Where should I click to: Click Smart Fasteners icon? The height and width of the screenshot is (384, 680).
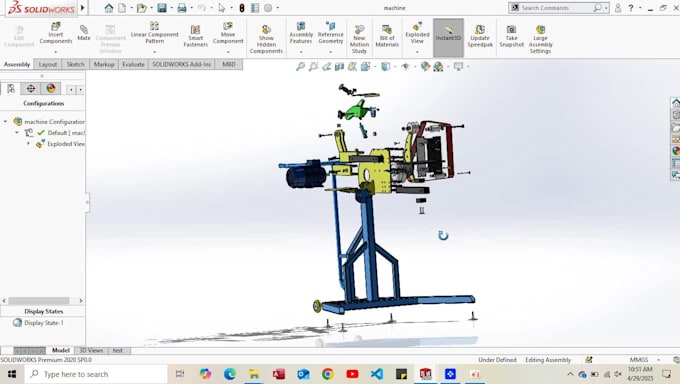pos(196,36)
